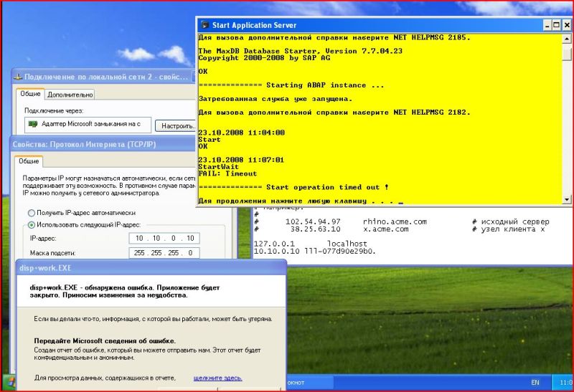Click the Notepad taskbar button
This screenshot has height=392, width=574.
pyautogui.click(x=311, y=383)
